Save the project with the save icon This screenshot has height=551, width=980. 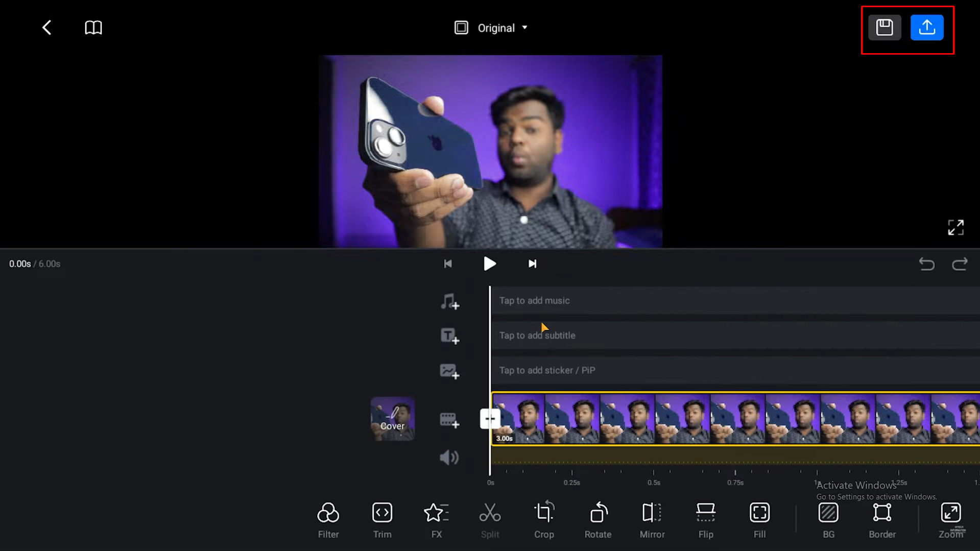click(x=884, y=28)
